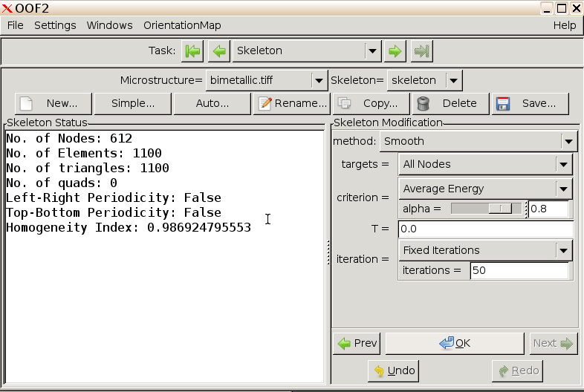Delete the skeleton with trash button
The image size is (584, 392).
coord(451,103)
